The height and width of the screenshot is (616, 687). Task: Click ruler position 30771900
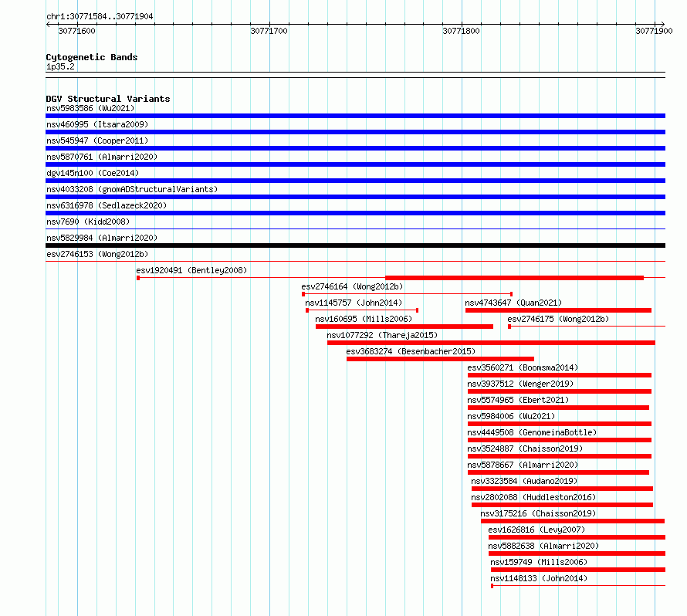tap(654, 31)
